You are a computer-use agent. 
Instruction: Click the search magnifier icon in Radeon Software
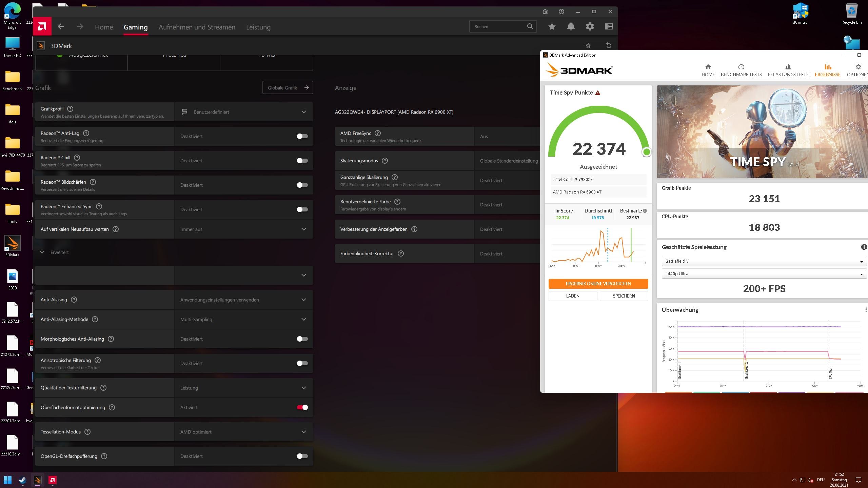pyautogui.click(x=530, y=26)
